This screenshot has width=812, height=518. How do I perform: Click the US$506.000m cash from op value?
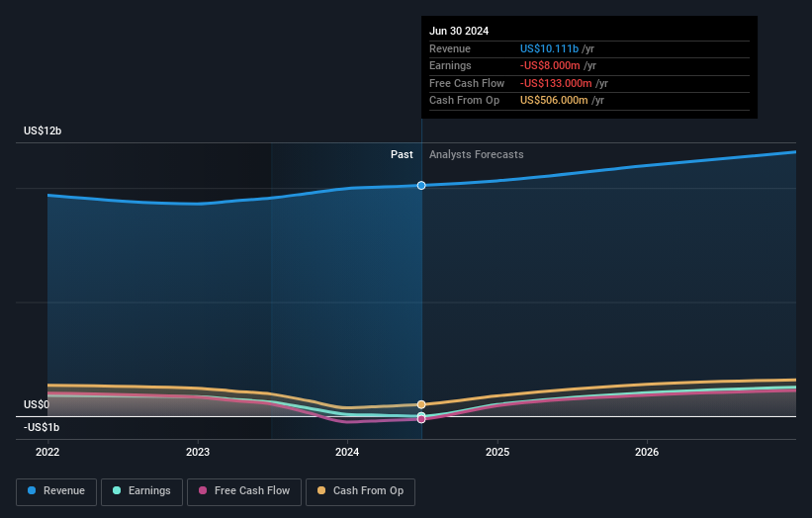pyautogui.click(x=554, y=101)
